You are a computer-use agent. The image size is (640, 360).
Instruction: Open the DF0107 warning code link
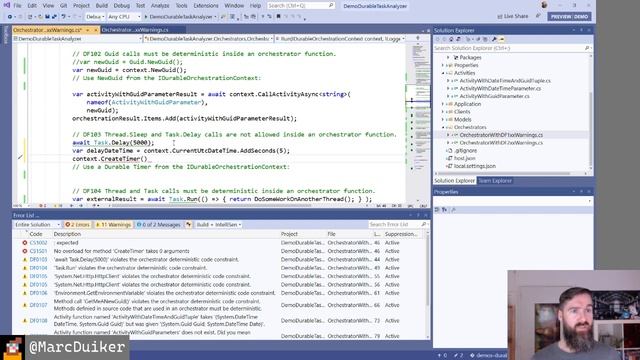[x=38, y=305]
